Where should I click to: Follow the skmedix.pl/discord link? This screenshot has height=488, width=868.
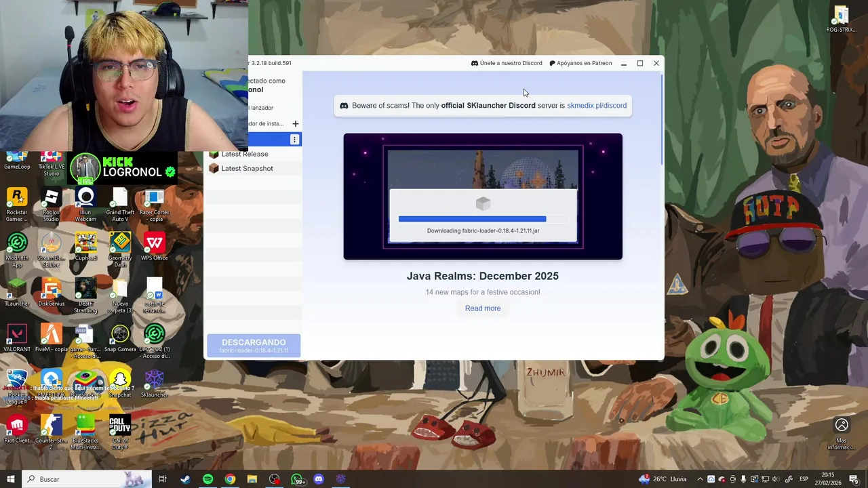[597, 106]
